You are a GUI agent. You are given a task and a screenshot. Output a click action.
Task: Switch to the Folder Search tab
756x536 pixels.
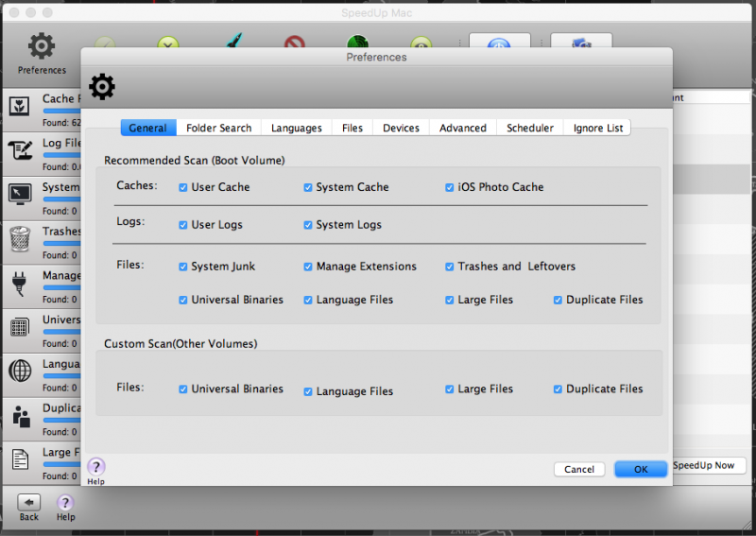click(x=218, y=128)
